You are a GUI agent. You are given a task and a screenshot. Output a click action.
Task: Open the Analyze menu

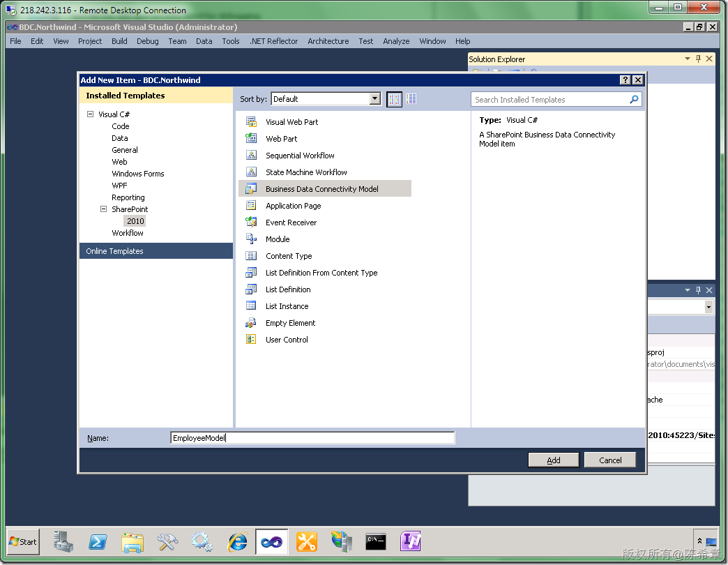tap(396, 41)
